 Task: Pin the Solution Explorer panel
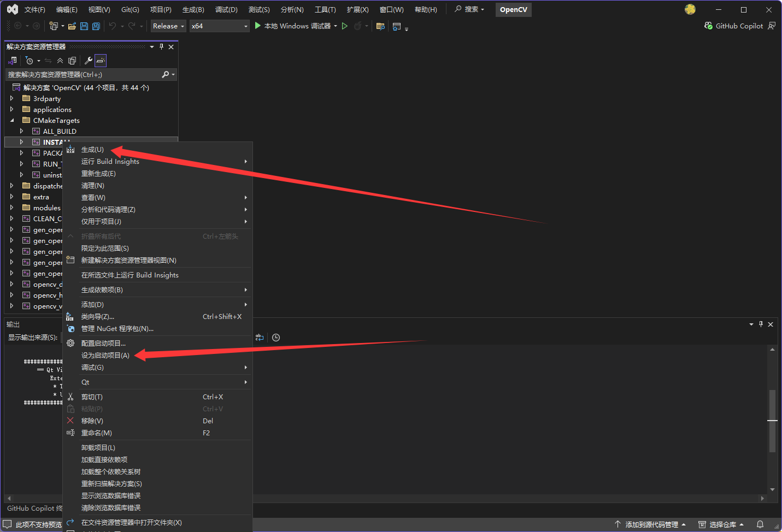[161, 47]
